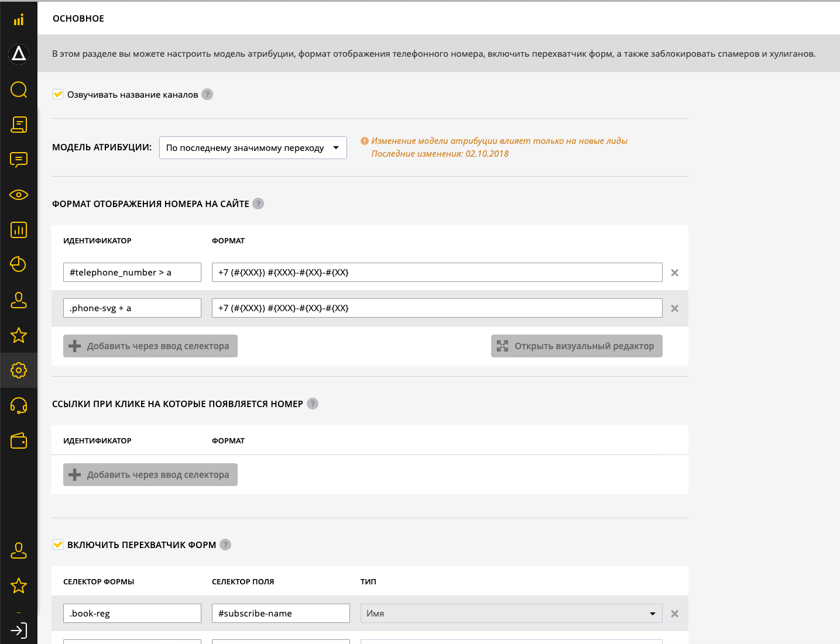Screen dimensions: 840x644
Task: Click the eye icon in sidebar
Action: click(19, 195)
